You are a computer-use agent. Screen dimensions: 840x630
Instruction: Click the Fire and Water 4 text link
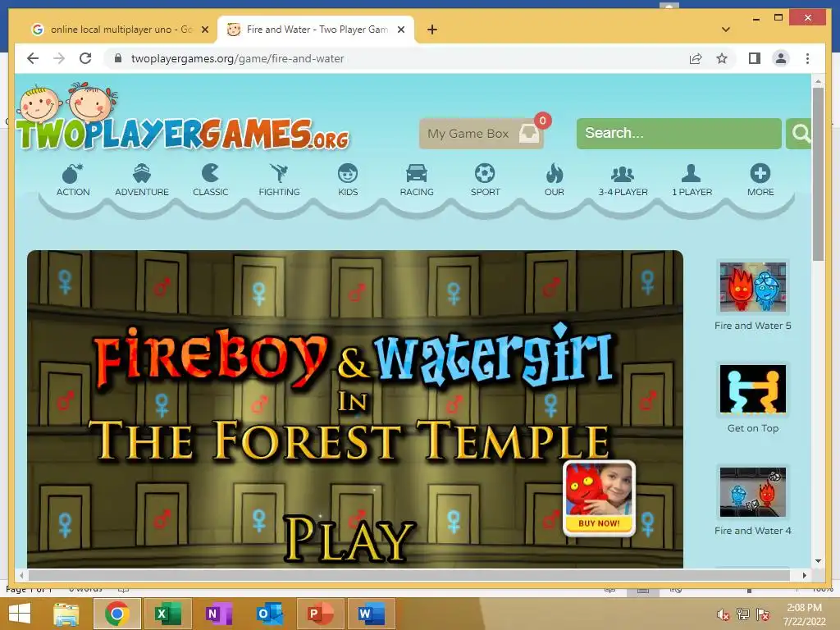pyautogui.click(x=753, y=531)
